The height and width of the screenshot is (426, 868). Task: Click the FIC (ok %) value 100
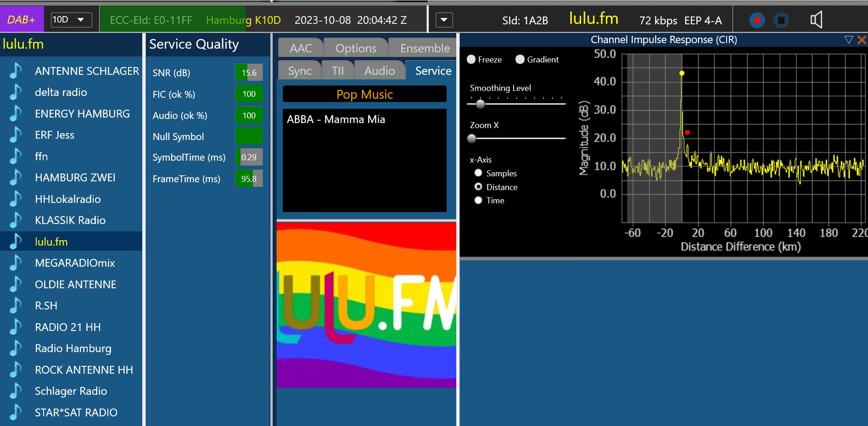(249, 94)
